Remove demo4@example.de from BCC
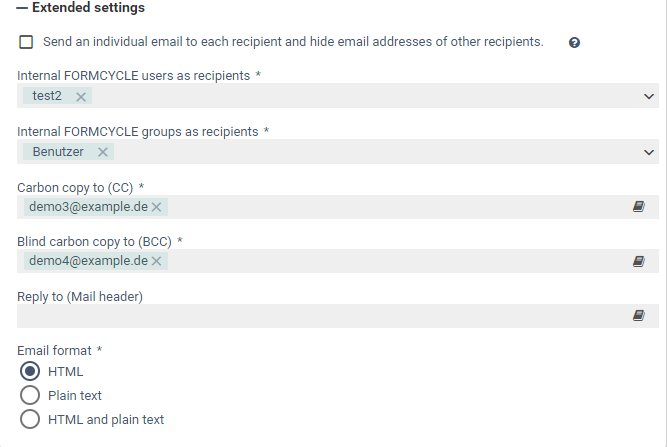Image resolution: width=667 pixels, height=447 pixels. pyautogui.click(x=157, y=261)
